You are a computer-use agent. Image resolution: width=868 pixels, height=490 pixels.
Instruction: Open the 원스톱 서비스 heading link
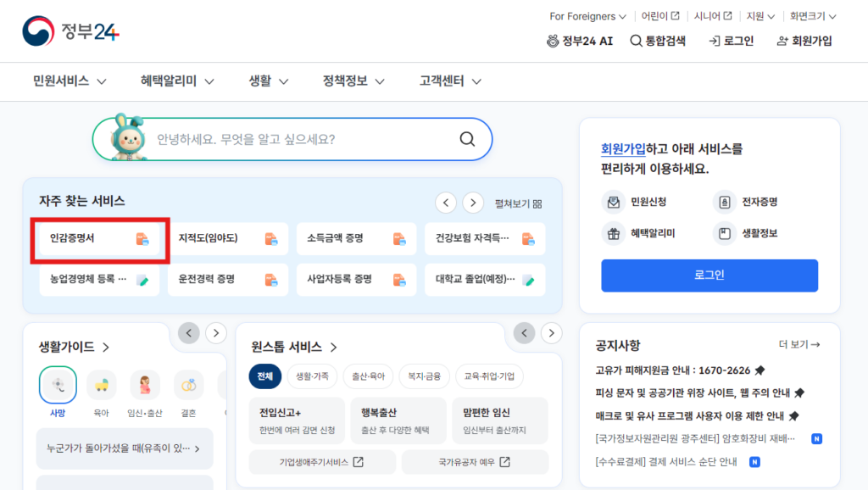click(x=294, y=347)
